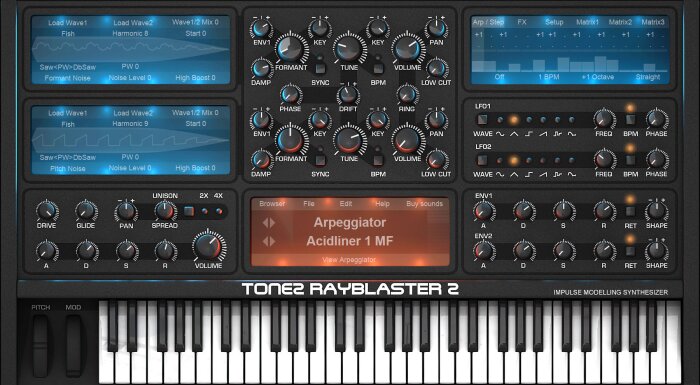Open the '+1 Octave' range selector
Screen dimensions: 700x385
tap(597, 77)
